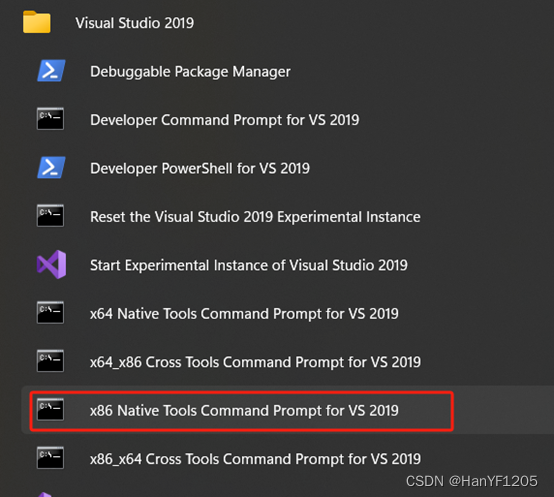
Task: Click the Debuggable Package Manager PowerShell icon
Action: 51,71
